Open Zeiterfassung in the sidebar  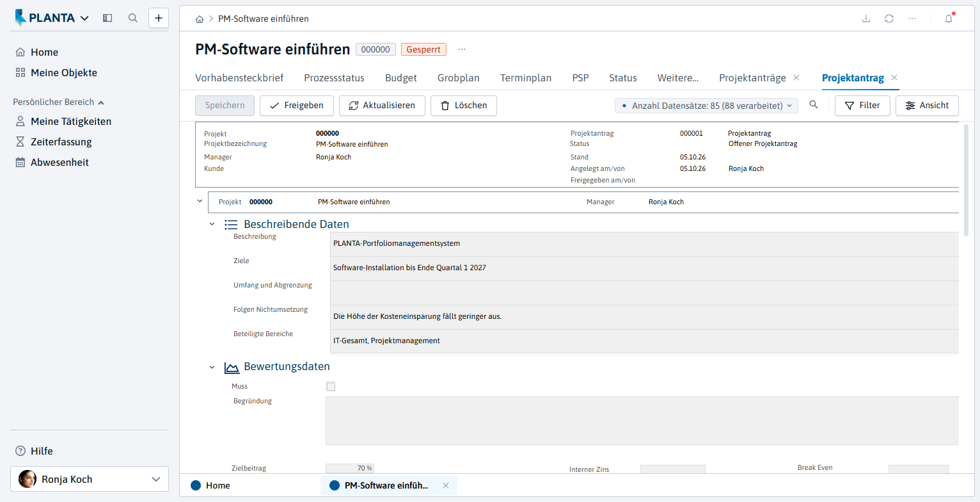[54, 142]
